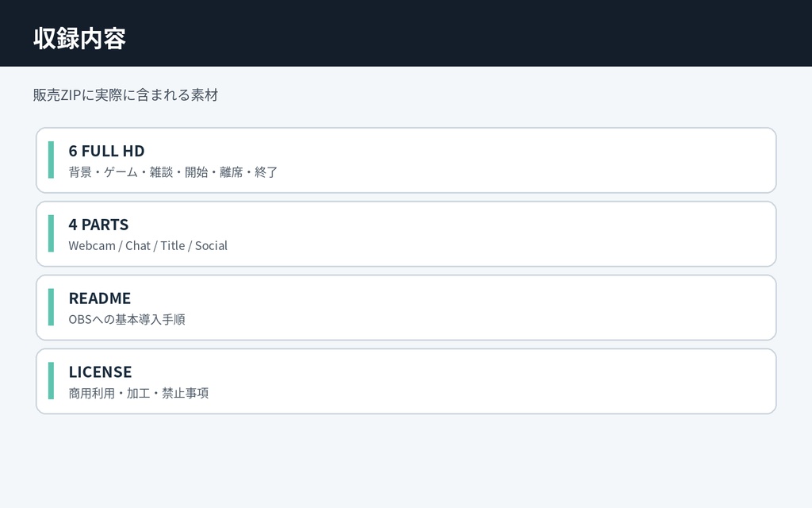Image resolution: width=812 pixels, height=508 pixels.
Task: Select the OBSへの基本導入手順 description
Action: pyautogui.click(x=127, y=319)
